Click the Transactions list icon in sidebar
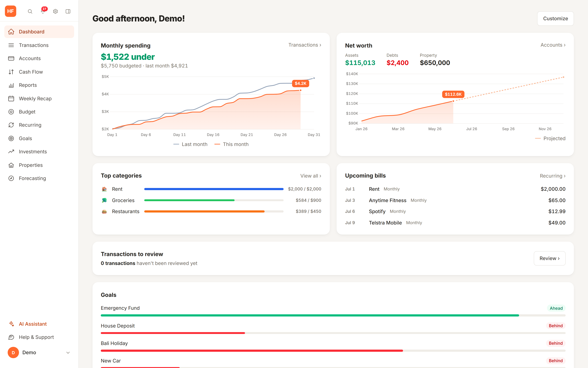The width and height of the screenshot is (588, 368). [11, 45]
